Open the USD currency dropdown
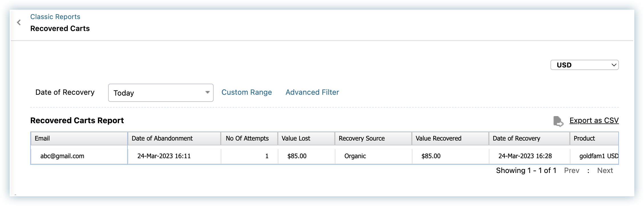 click(x=584, y=65)
